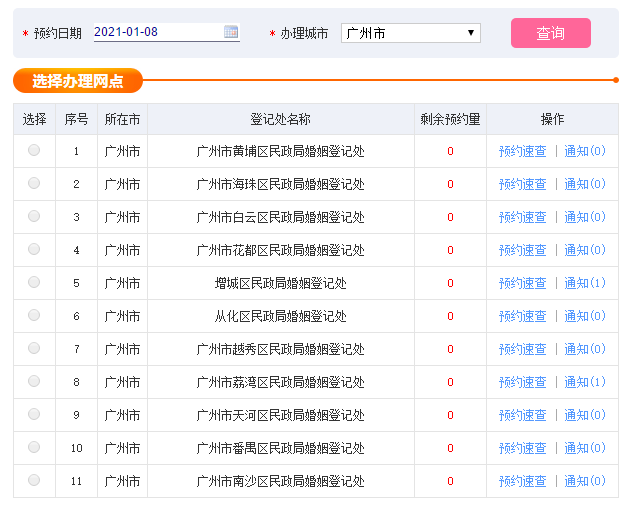
Task: Click 通知(0) link in 黄埔区 row
Action: (x=585, y=151)
